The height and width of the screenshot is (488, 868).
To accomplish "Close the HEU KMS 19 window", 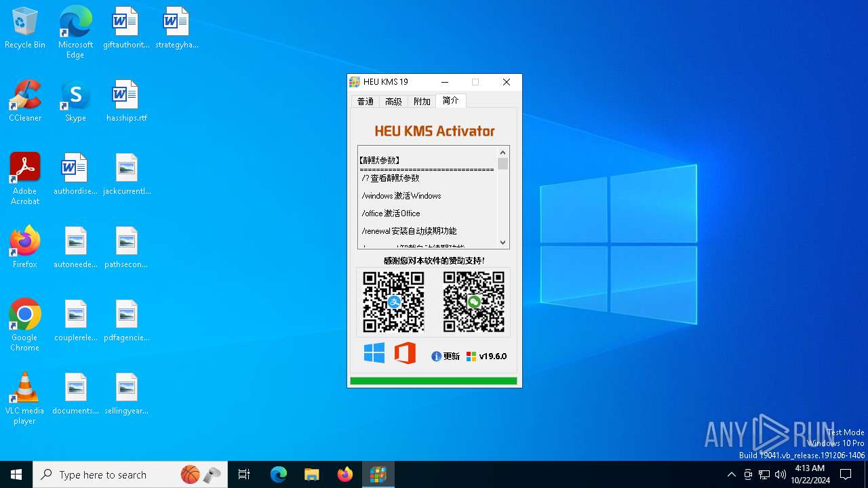I will (x=507, y=82).
